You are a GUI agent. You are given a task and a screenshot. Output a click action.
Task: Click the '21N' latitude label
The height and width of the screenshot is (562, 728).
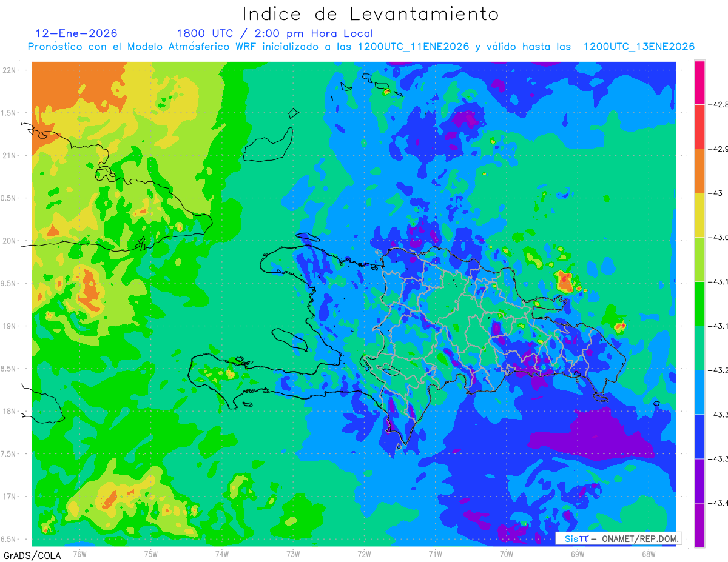point(10,155)
